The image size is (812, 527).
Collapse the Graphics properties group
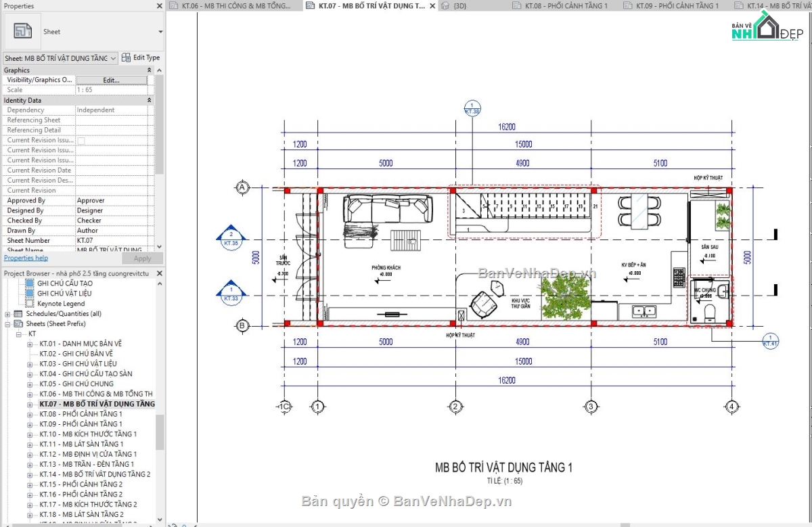150,70
